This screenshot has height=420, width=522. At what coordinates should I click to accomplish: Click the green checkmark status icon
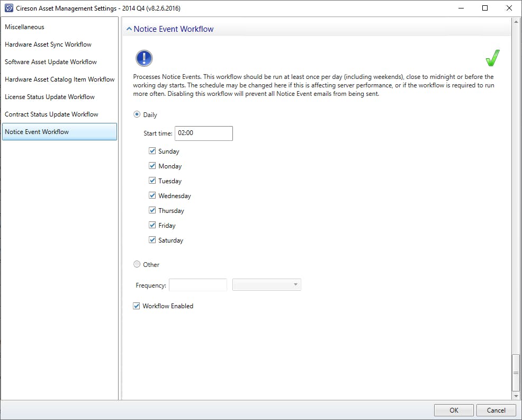(492, 58)
